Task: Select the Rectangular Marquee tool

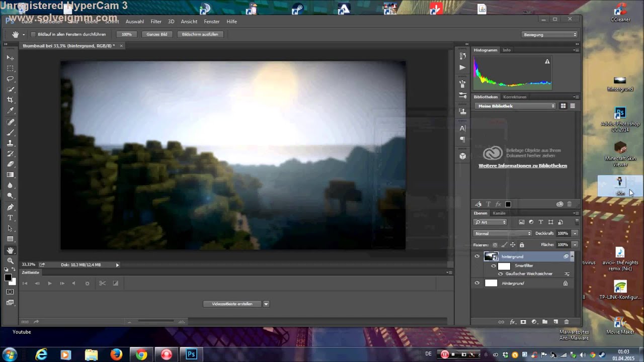Action: (10, 68)
